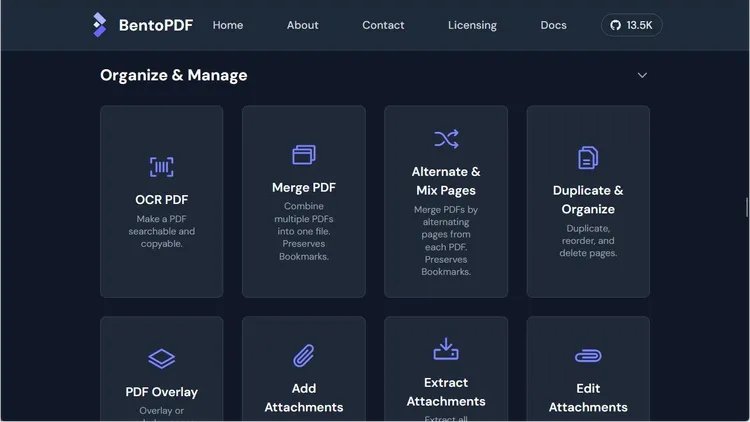The height and width of the screenshot is (422, 750).
Task: Click the OCR PDF scanner icon
Action: (x=162, y=167)
